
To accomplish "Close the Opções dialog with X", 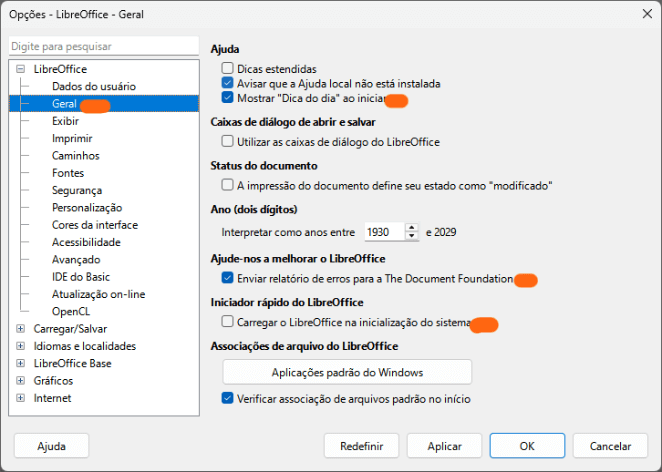I will tap(647, 14).
